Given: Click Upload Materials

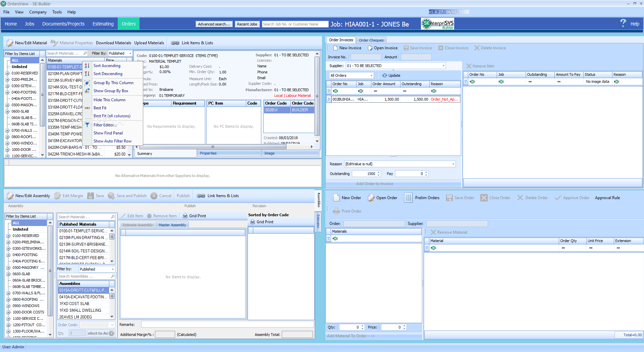Looking at the screenshot, I should [149, 43].
